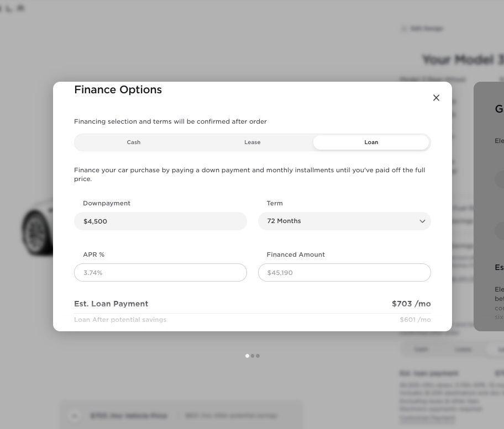Image resolution: width=504 pixels, height=429 pixels.
Task: Go to the third carousel dot indicator
Action: 258,356
